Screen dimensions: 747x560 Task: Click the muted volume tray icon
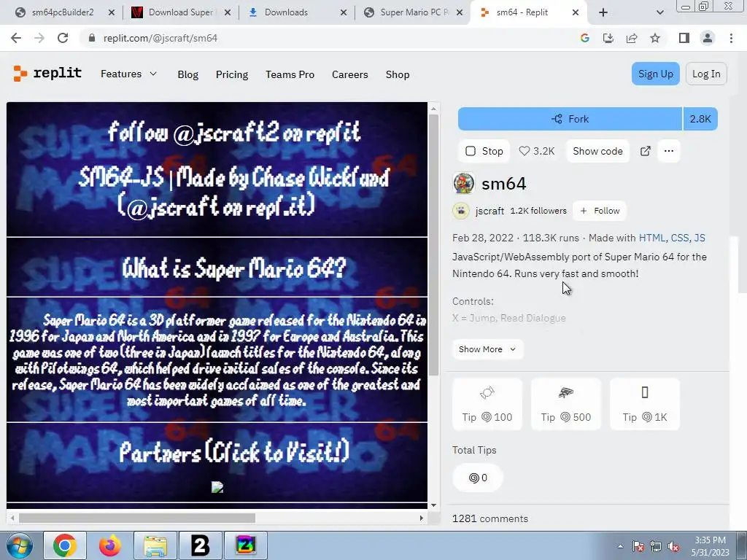pos(673,546)
